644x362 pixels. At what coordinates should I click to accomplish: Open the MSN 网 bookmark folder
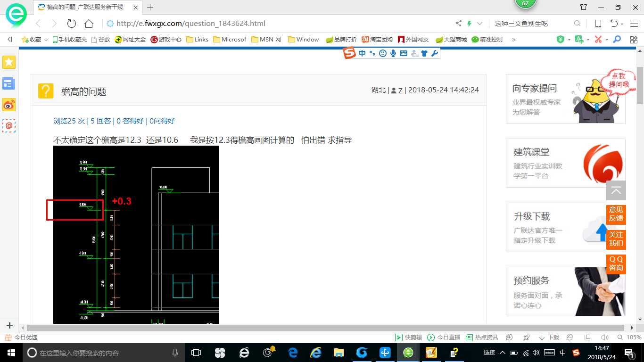pos(266,40)
